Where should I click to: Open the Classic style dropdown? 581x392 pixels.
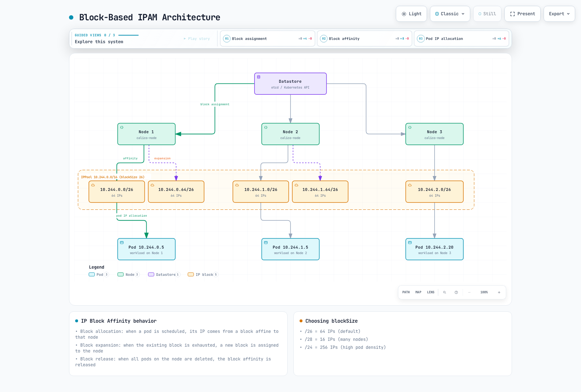pos(450,14)
